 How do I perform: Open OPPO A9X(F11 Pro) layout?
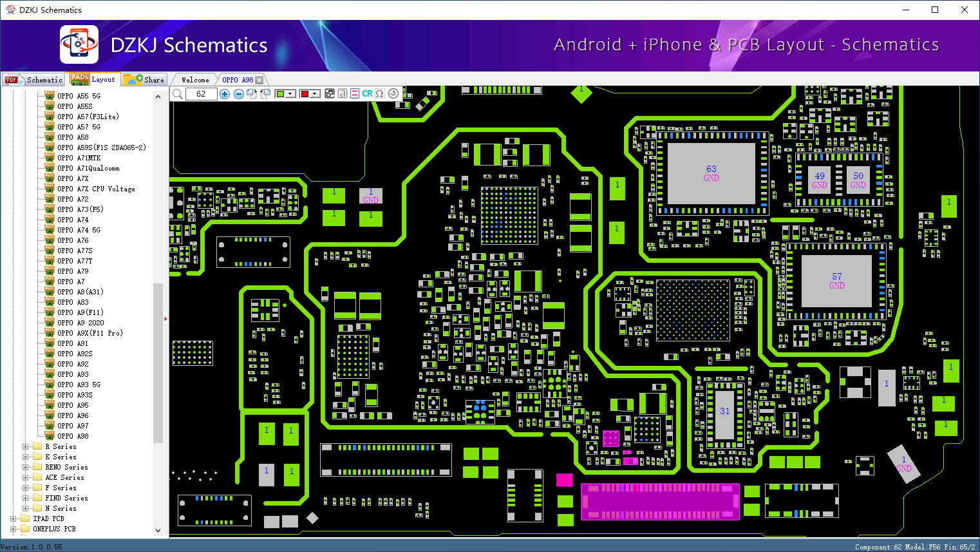pos(90,333)
